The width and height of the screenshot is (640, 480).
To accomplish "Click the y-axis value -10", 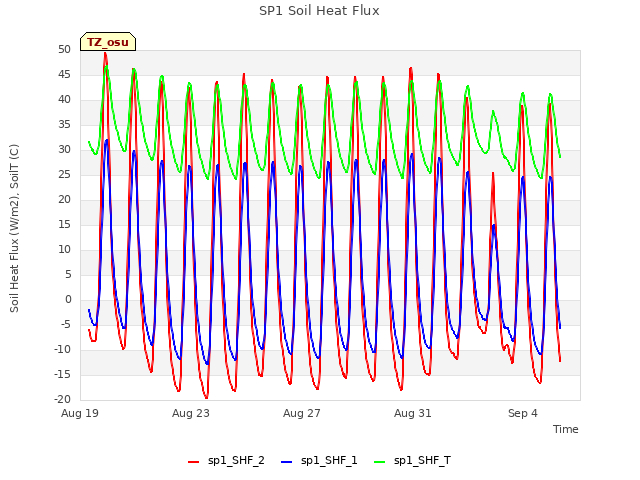I will pyautogui.click(x=63, y=349).
